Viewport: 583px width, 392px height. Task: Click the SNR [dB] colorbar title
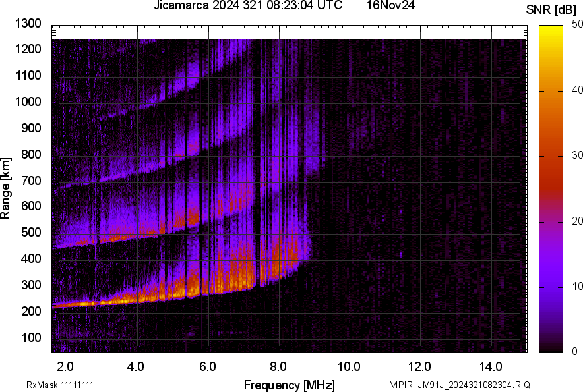pyautogui.click(x=551, y=10)
